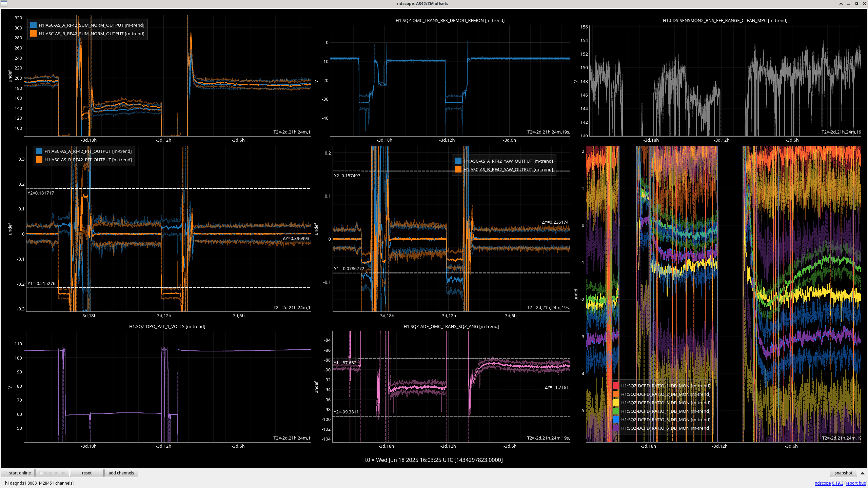Screen dimensions: 868x488
Task: Click the H1:SQZ-OPO_PZT_1_VOLTS plot title
Action: pos(167,326)
